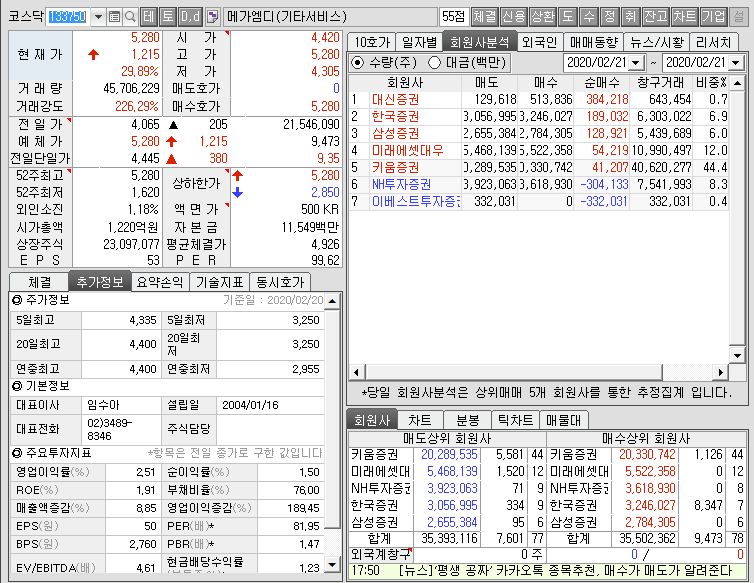Click the 취 (cancel) toolbar button
The width and height of the screenshot is (754, 583).
coord(630,17)
